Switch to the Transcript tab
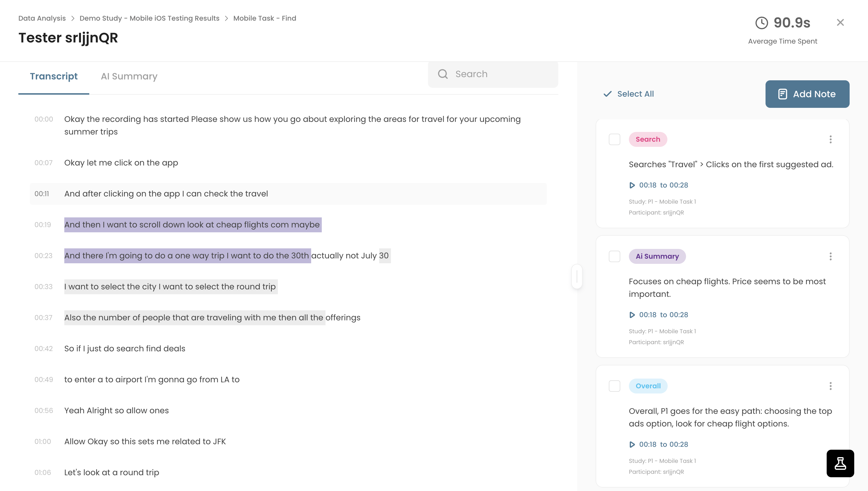This screenshot has height=491, width=868. [x=54, y=77]
